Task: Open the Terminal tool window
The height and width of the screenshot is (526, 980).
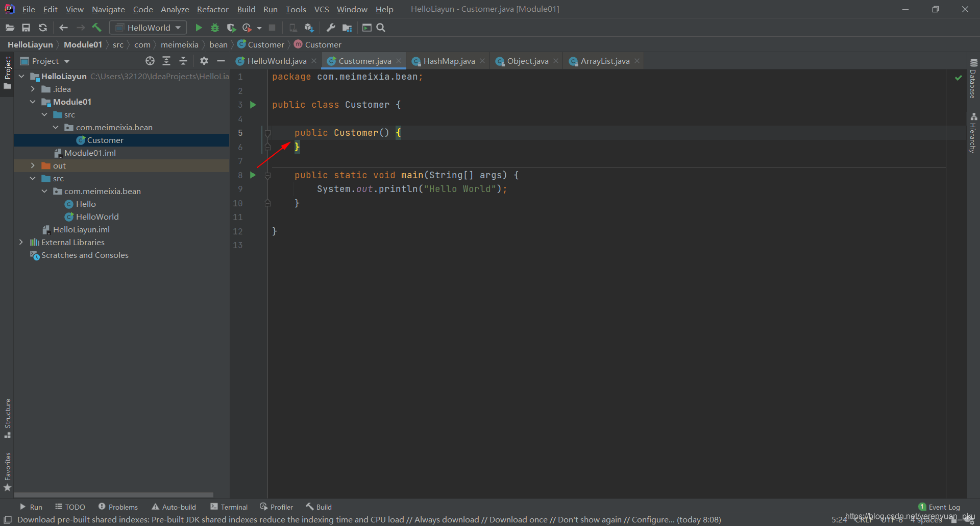Action: tap(229, 507)
